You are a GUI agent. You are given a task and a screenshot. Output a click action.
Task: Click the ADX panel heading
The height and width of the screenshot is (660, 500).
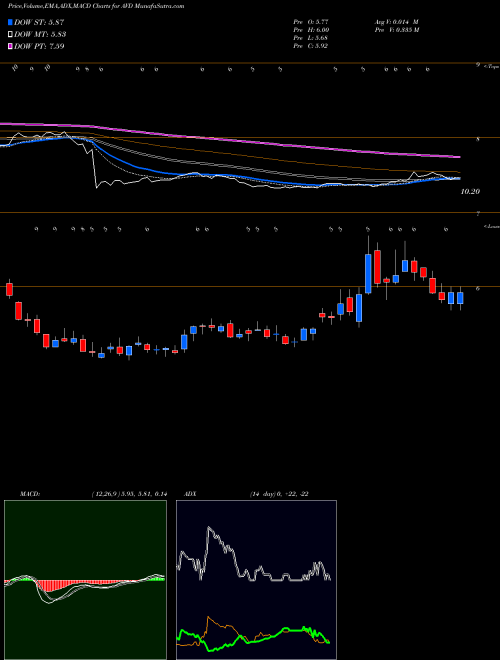point(191,494)
